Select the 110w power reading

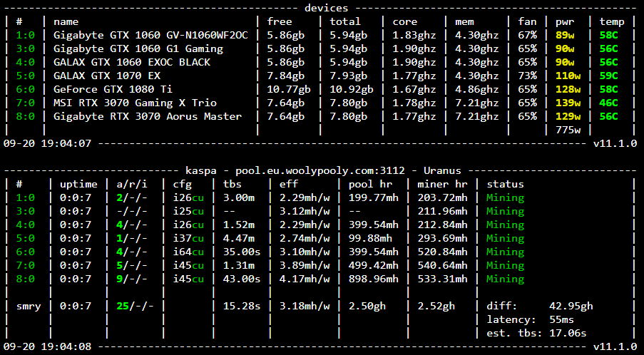click(568, 76)
